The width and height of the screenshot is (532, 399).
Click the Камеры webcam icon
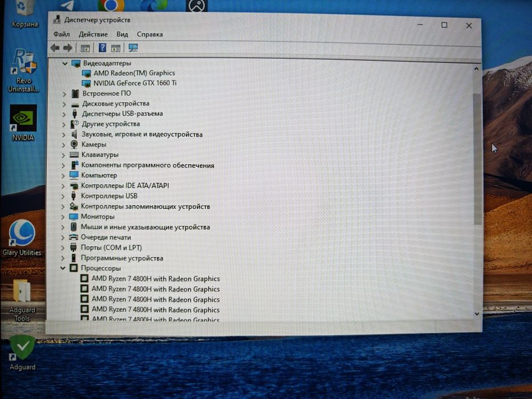click(74, 145)
